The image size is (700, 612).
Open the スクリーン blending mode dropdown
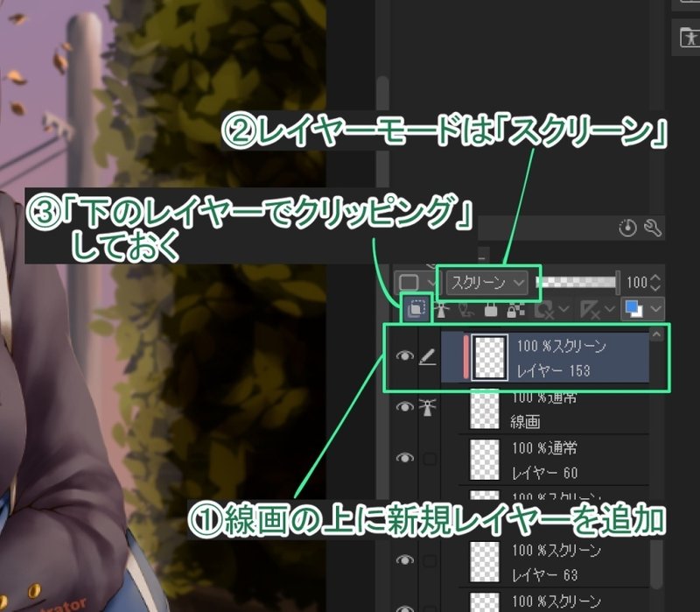click(487, 283)
